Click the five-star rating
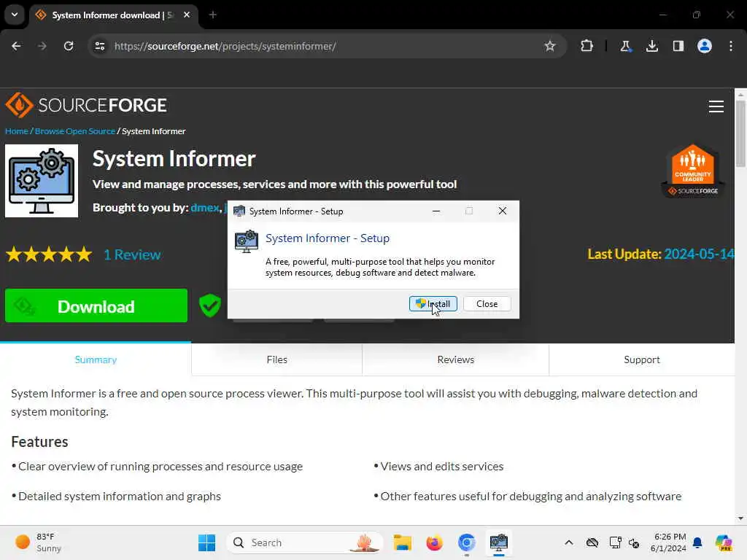747x560 pixels. click(x=49, y=254)
